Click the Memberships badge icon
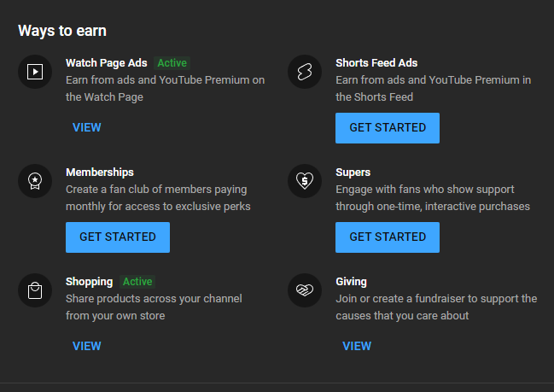Viewport: 554px width, 392px height. coord(35,181)
